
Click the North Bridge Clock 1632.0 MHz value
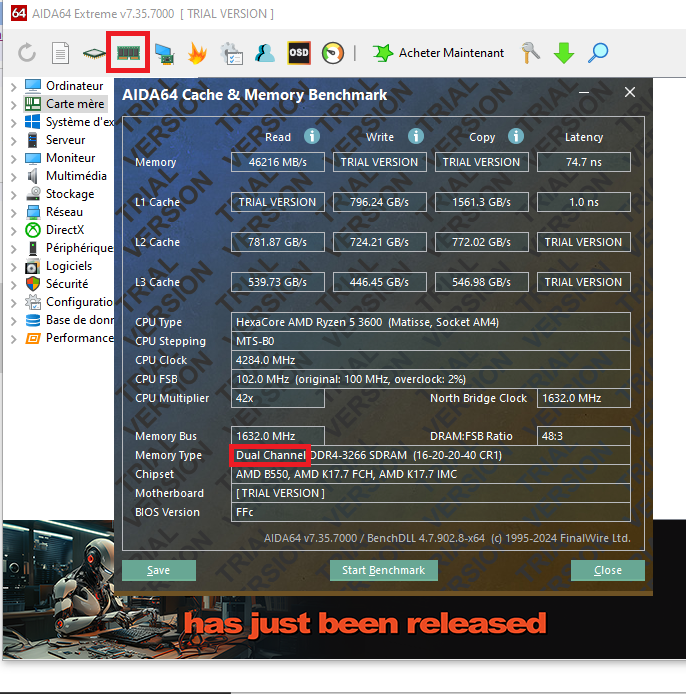point(584,398)
